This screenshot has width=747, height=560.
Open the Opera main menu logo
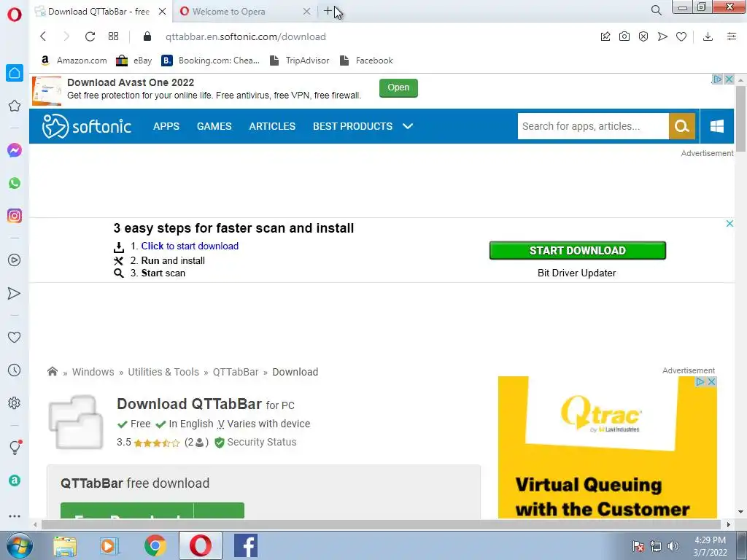[x=15, y=15]
